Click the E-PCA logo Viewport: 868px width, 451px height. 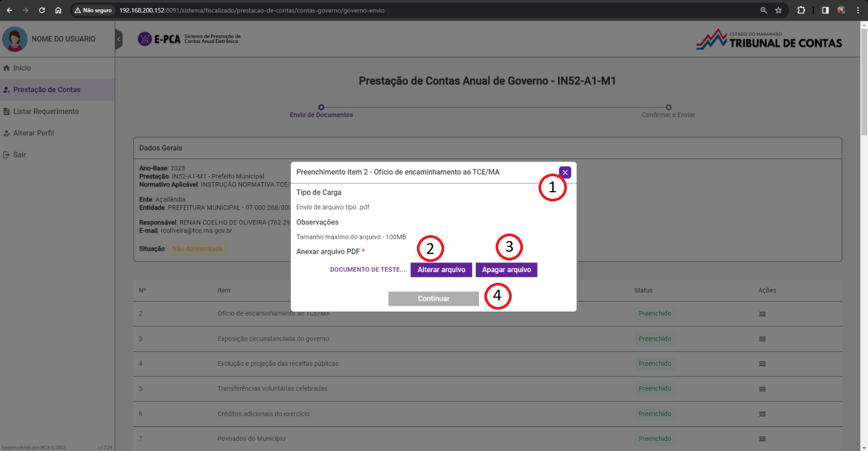coord(189,39)
